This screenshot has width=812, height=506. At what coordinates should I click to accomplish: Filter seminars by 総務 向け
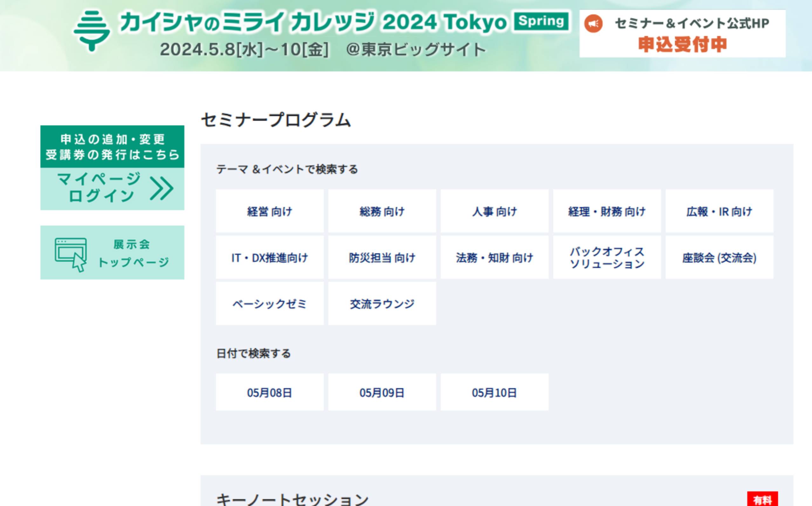point(382,211)
